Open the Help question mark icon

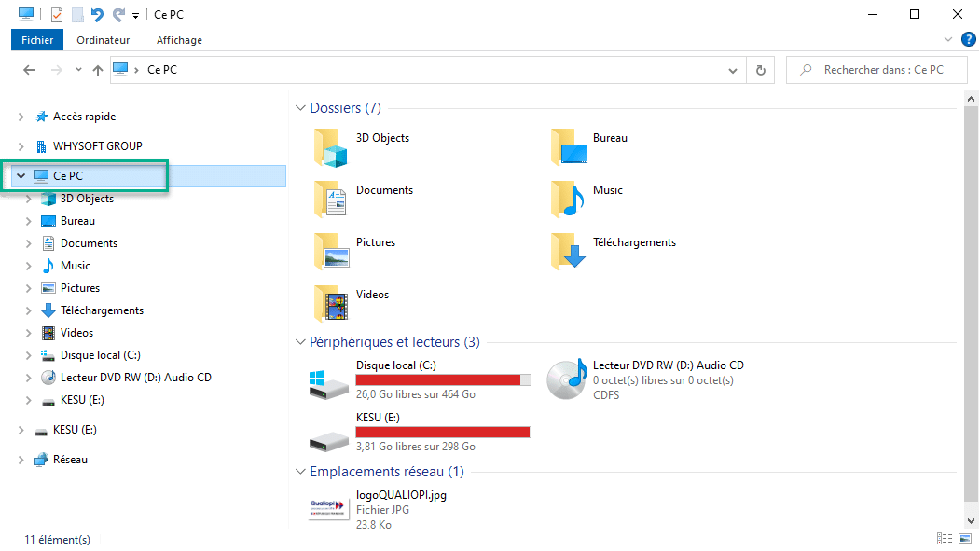968,39
